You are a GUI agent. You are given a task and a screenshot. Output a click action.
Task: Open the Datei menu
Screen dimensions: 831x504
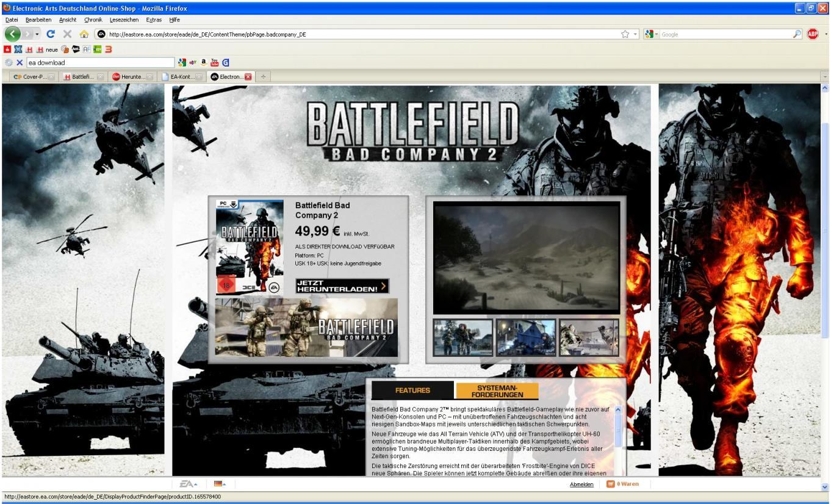(12, 20)
